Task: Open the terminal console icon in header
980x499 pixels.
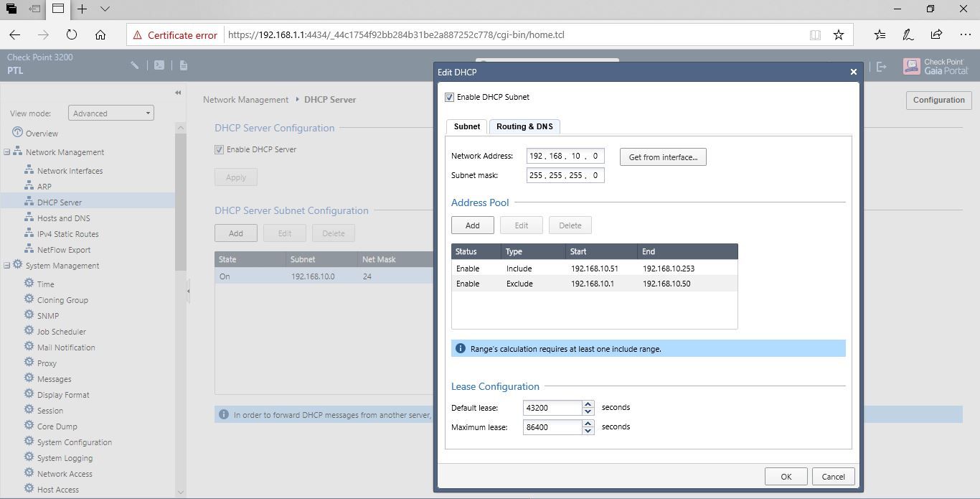Action: (x=159, y=65)
